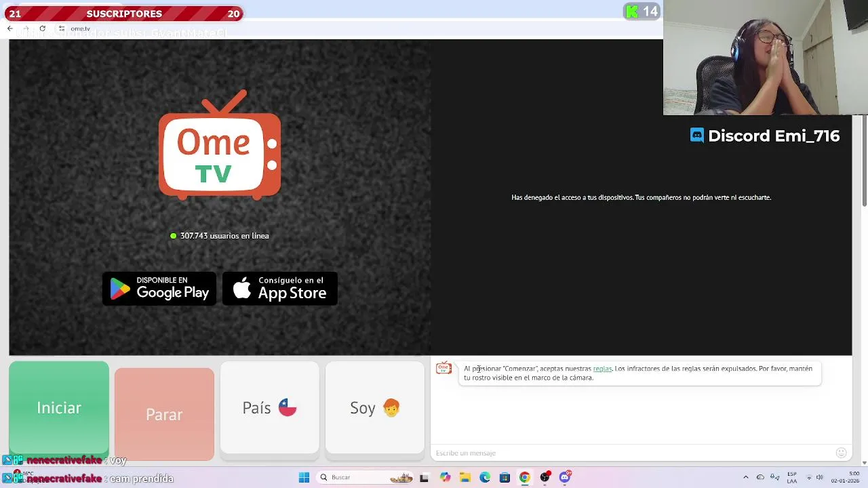The height and width of the screenshot is (488, 868).
Task: Show hidden system tray icons chevron
Action: pos(745,477)
